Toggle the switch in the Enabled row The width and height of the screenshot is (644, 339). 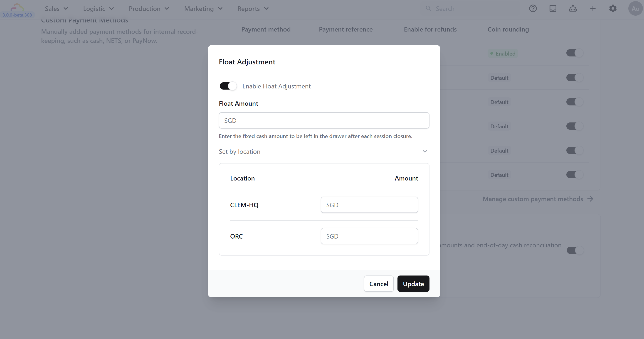(x=575, y=53)
